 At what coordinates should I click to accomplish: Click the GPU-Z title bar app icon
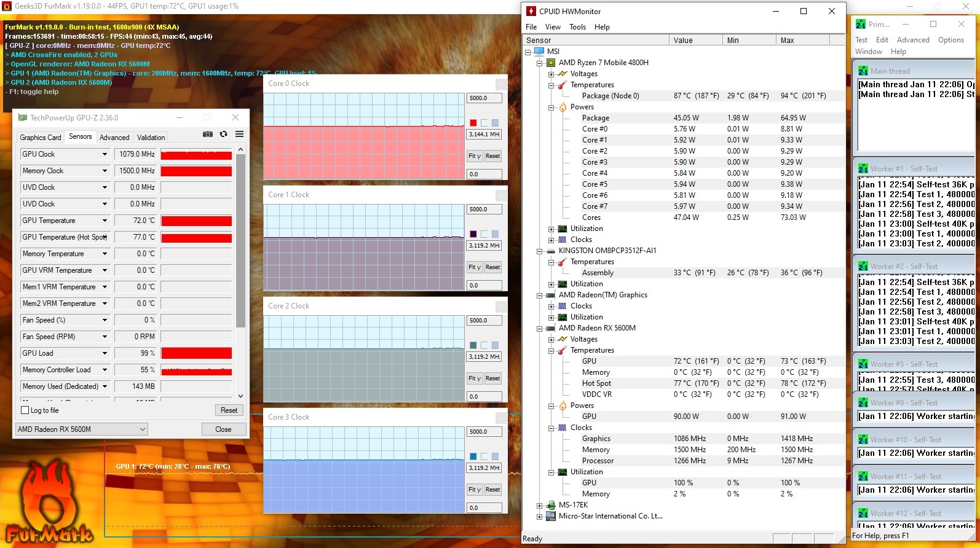23,118
